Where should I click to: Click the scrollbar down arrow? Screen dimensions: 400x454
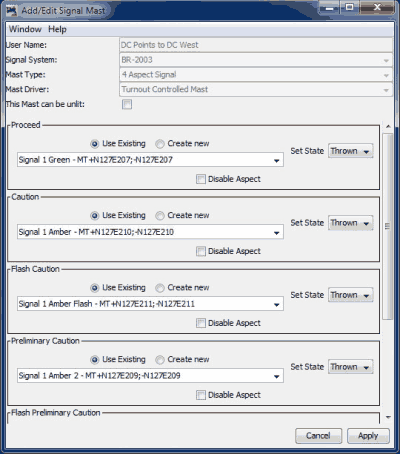click(388, 417)
